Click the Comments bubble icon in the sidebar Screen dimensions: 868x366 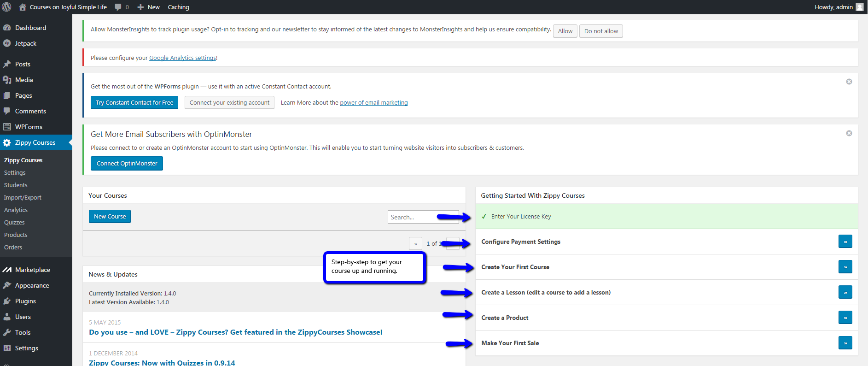(x=7, y=111)
